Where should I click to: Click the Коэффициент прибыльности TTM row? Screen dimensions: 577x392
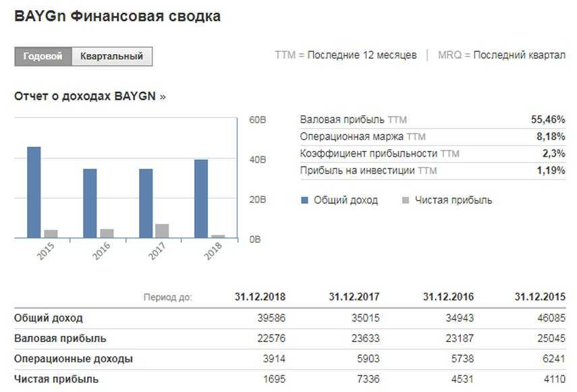pos(432,154)
